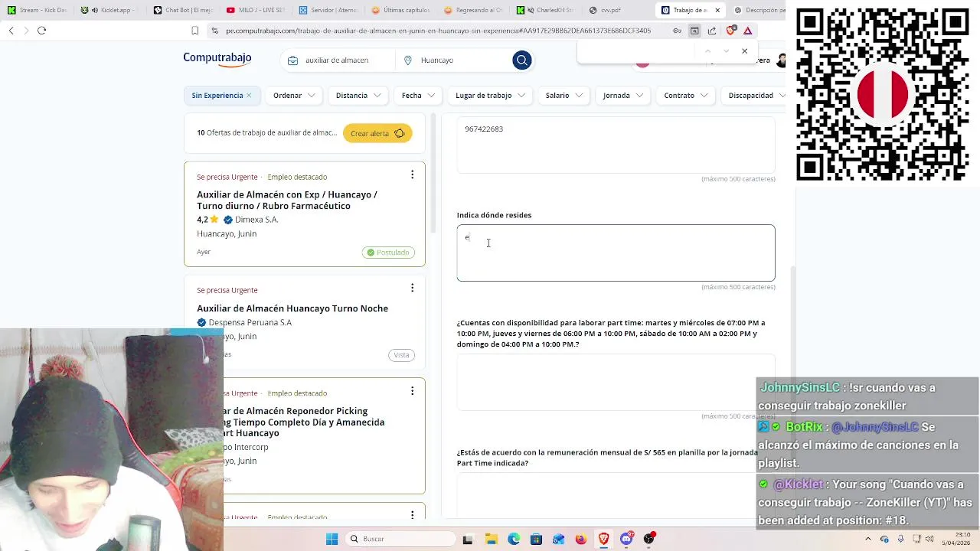Expand the Distancia filter dropdown
This screenshot has height=551, width=980.
358,96
